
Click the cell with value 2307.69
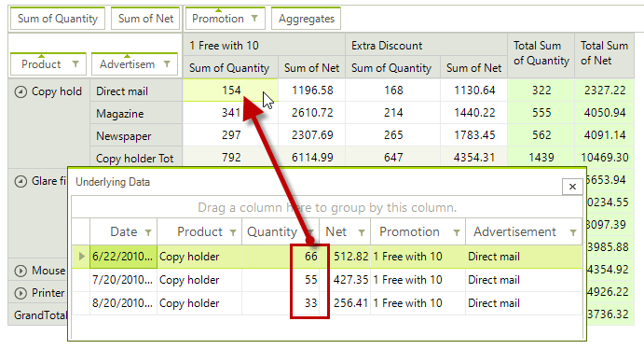click(x=311, y=135)
